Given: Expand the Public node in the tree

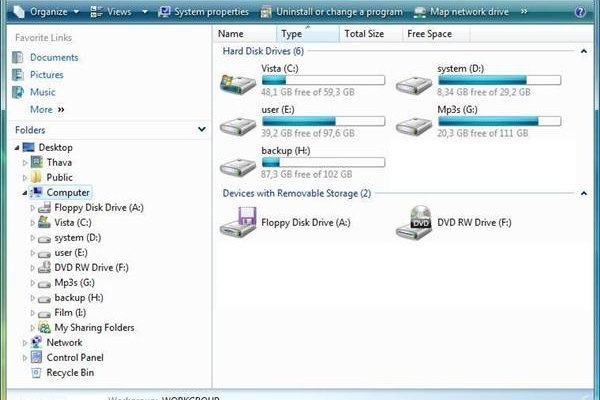Looking at the screenshot, I should point(25,178).
